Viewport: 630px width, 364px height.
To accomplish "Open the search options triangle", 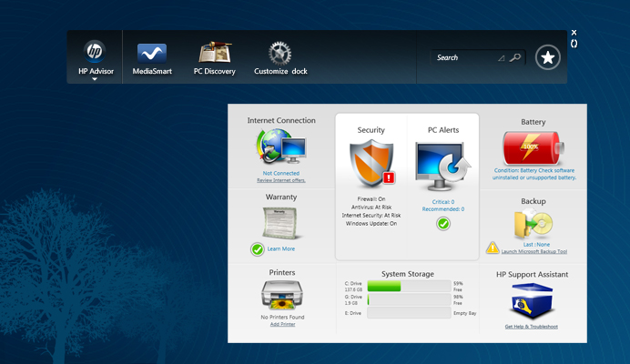I will (501, 58).
